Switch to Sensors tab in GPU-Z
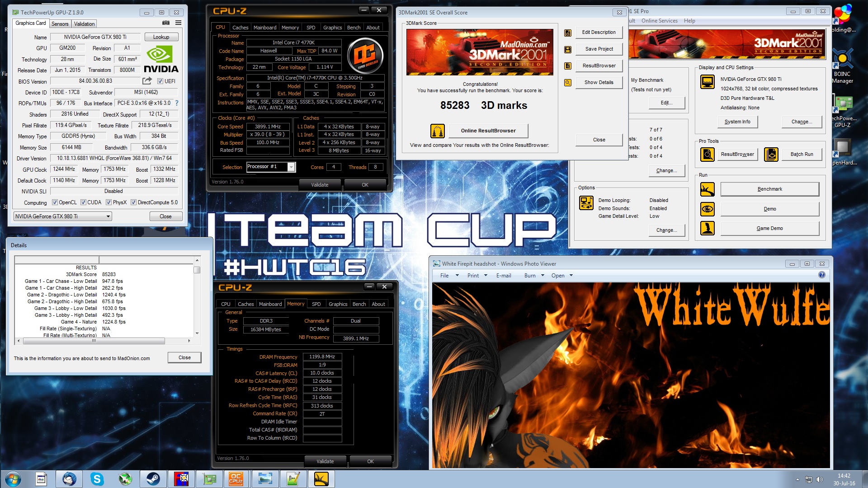Screen dimensions: 868x488 click(60, 24)
